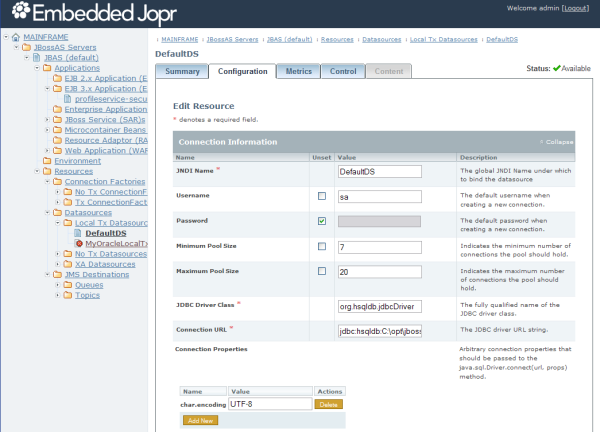Viewport: 600px width, 432px height.
Task: Check the Unset box for Minimum Pool Size
Action: click(322, 246)
